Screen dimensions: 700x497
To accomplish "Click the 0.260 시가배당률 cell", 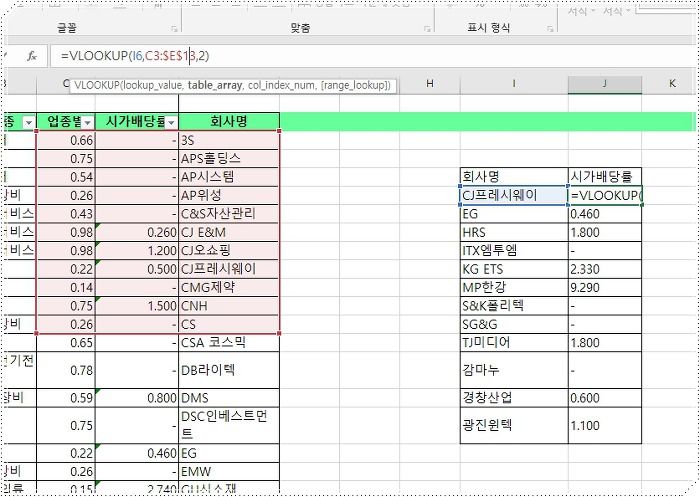I will pyautogui.click(x=137, y=232).
